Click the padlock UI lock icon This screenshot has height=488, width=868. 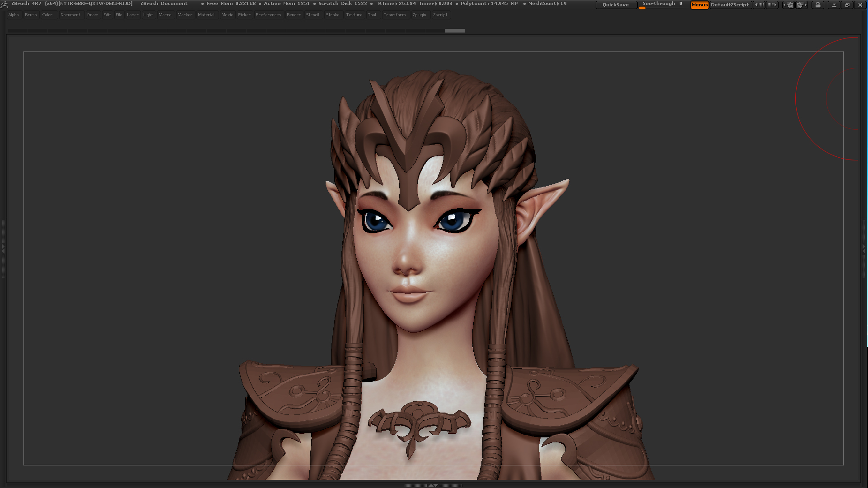pyautogui.click(x=818, y=5)
